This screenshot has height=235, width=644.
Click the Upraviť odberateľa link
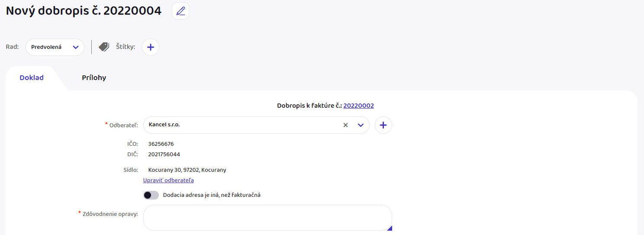point(168,180)
